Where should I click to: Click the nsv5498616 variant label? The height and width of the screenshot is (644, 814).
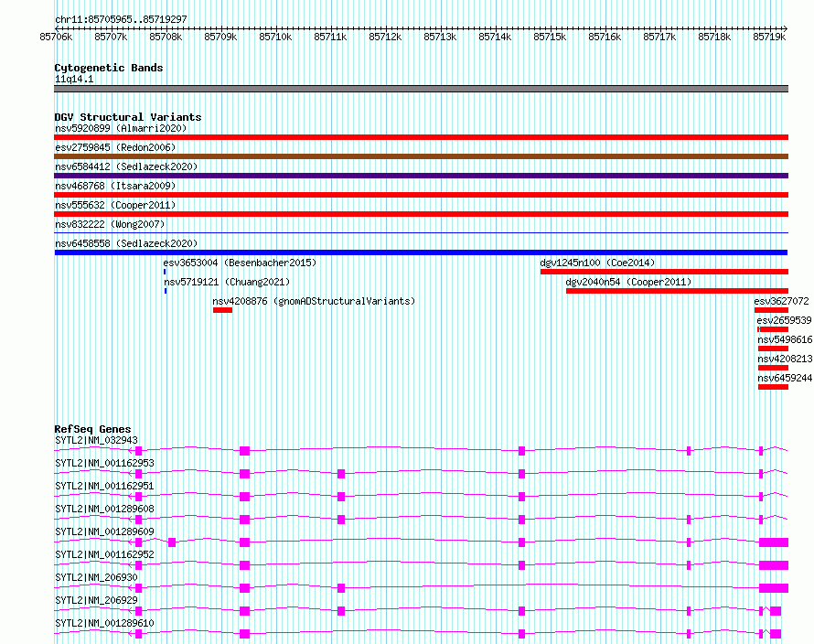click(785, 339)
